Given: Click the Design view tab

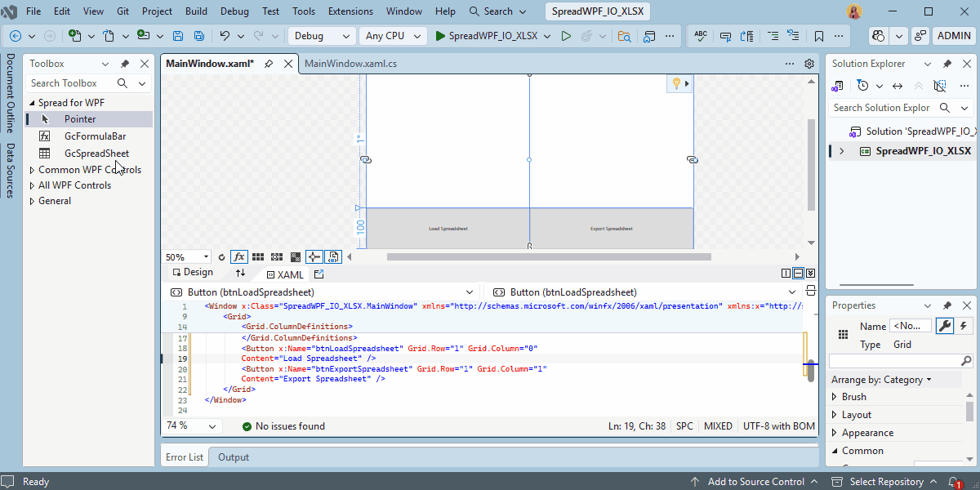Looking at the screenshot, I should [191, 273].
